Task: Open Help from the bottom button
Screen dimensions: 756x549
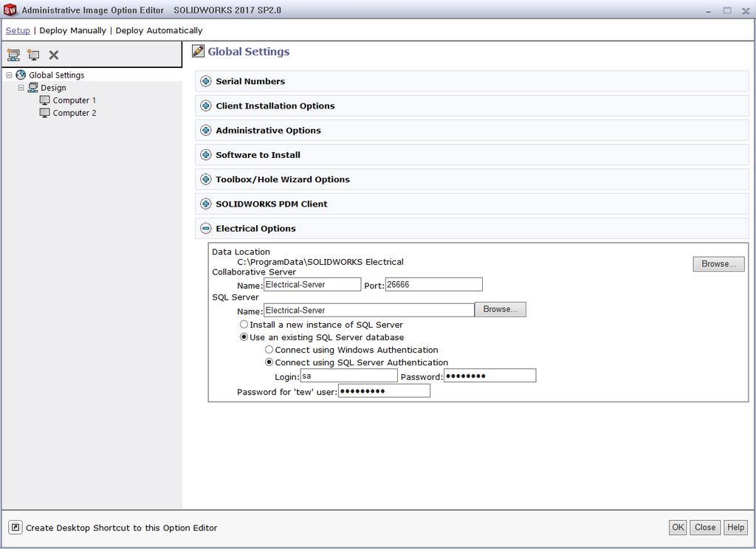Action: [735, 528]
